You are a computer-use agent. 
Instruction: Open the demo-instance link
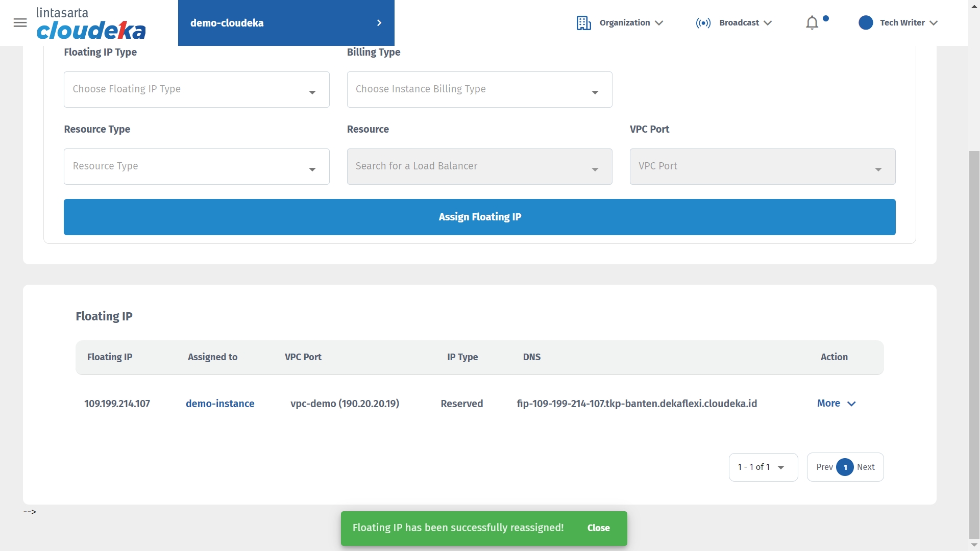tap(220, 404)
